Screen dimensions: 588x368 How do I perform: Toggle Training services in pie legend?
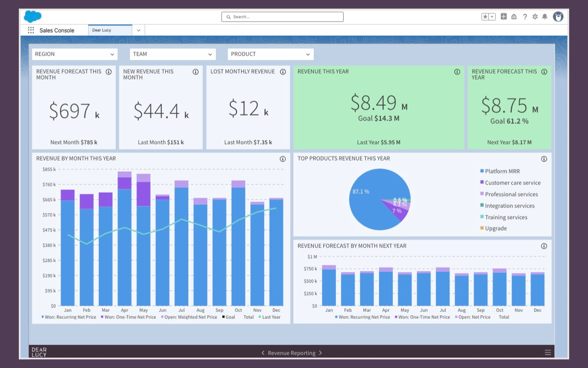(x=504, y=217)
